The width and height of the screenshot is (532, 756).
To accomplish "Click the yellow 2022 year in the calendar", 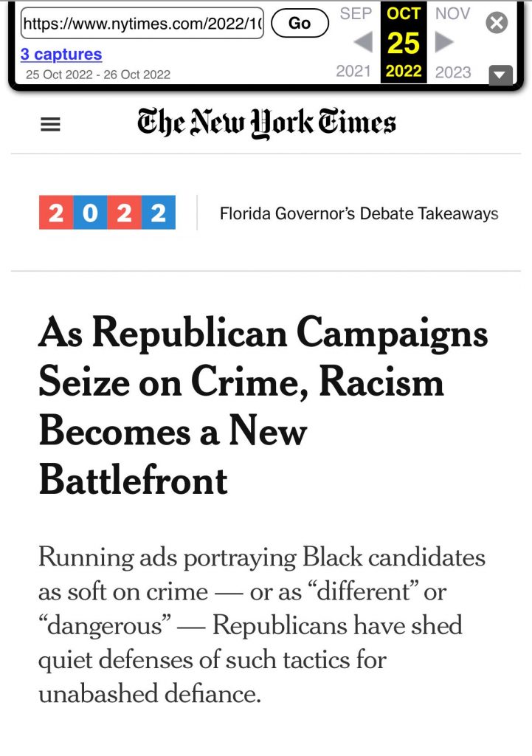I will click(x=402, y=71).
